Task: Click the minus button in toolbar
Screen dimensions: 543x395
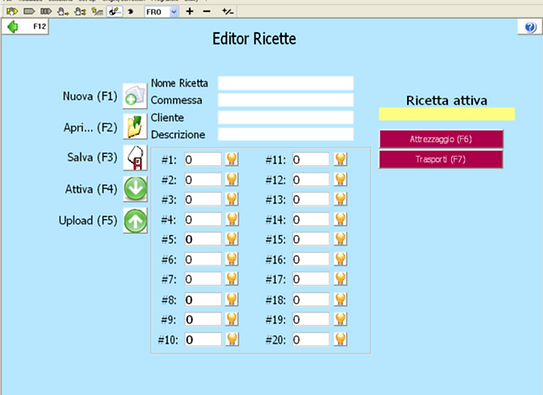Action: pyautogui.click(x=207, y=11)
